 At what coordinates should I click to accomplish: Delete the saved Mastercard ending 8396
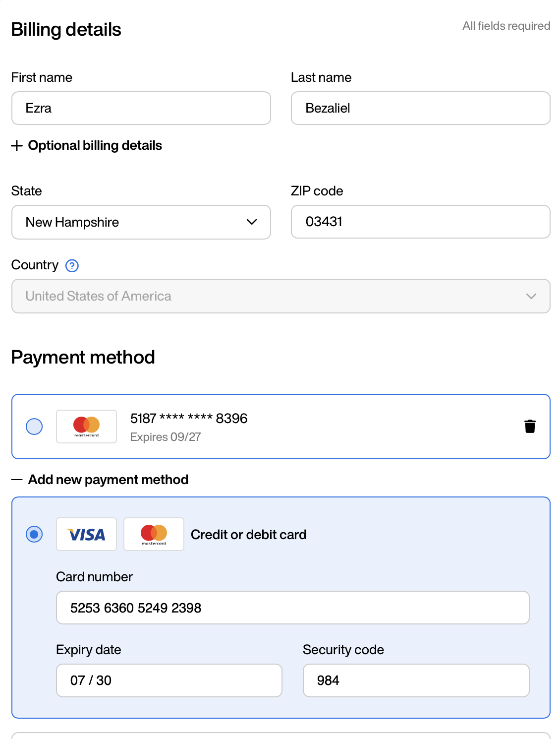[x=530, y=427]
